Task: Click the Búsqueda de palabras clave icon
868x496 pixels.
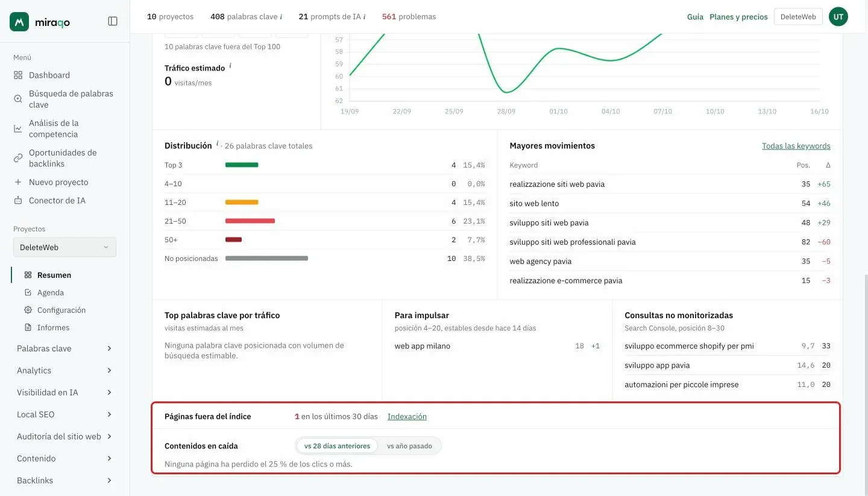Action: [x=18, y=99]
